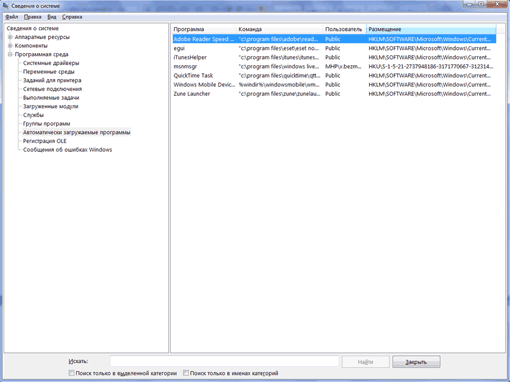This screenshot has width=510, height=382.
Task: Select Регистрация OLE tree item
Action: click(x=45, y=141)
